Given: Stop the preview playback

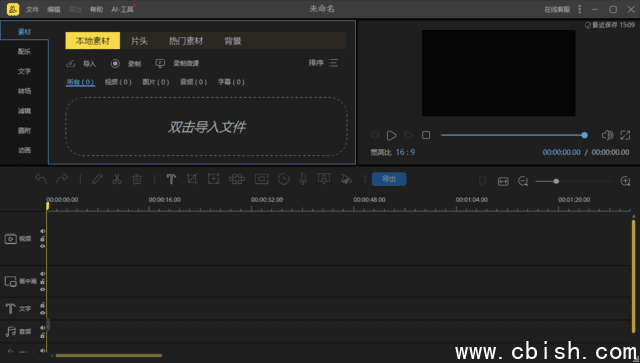Looking at the screenshot, I should (x=426, y=135).
